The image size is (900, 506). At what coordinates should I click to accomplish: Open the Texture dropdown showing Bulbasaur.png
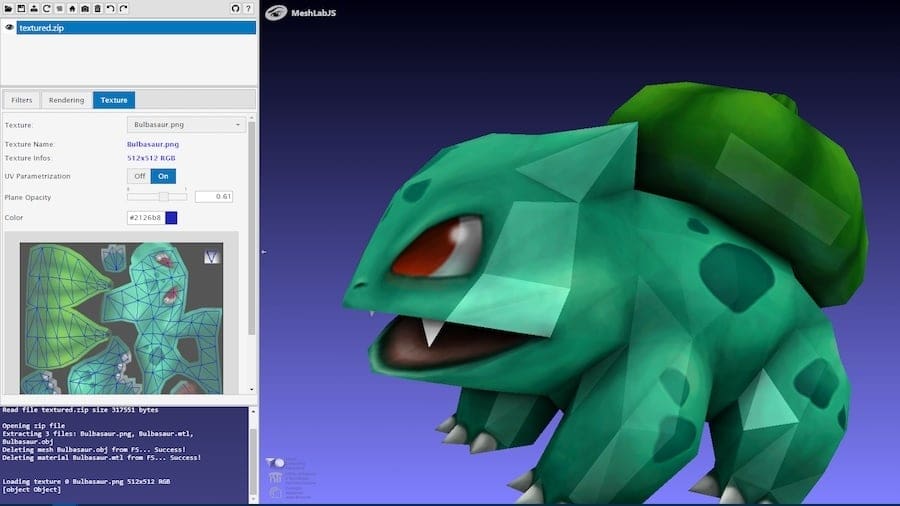coord(186,125)
